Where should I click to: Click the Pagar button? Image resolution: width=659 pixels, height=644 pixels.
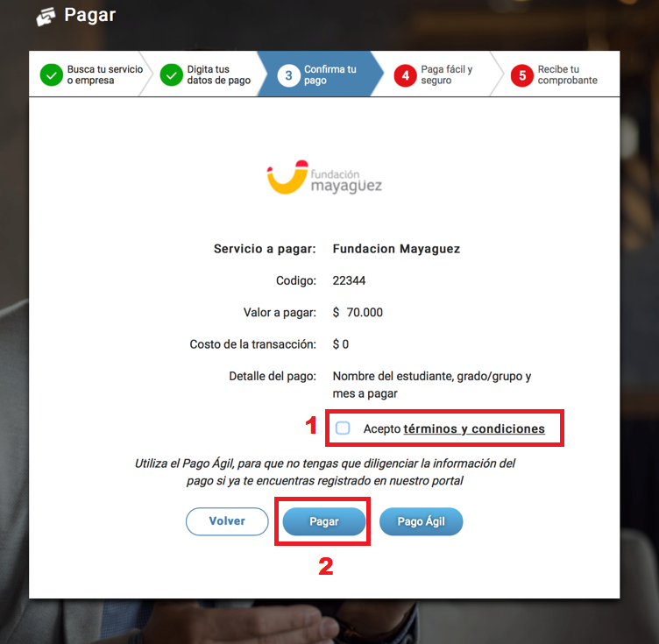point(324,521)
